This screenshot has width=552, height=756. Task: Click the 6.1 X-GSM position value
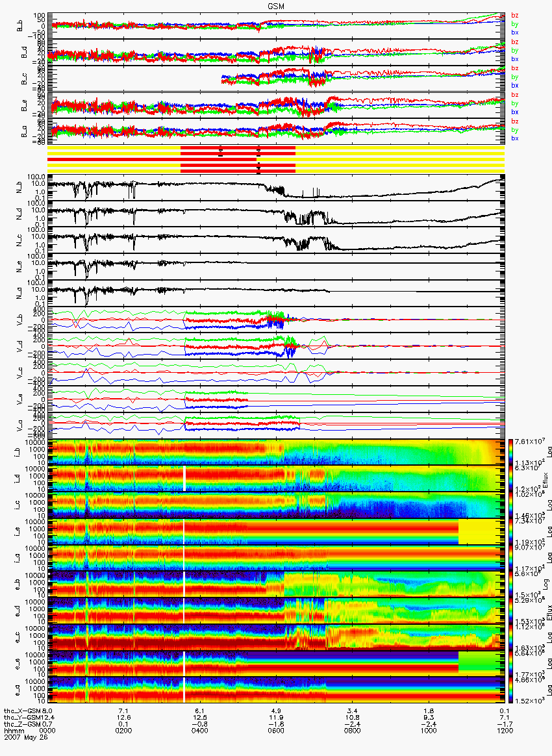pos(200,711)
